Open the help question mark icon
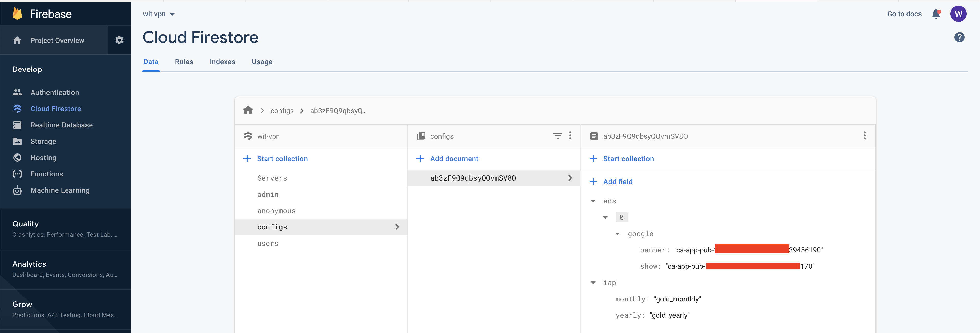Image resolution: width=980 pixels, height=333 pixels. [x=959, y=37]
